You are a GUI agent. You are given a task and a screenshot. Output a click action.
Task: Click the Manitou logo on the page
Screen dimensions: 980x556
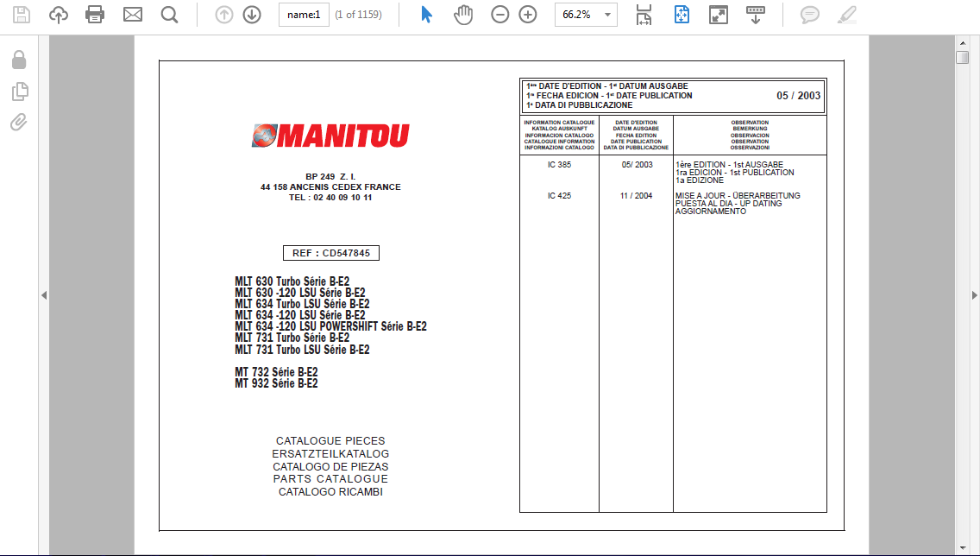coord(330,136)
